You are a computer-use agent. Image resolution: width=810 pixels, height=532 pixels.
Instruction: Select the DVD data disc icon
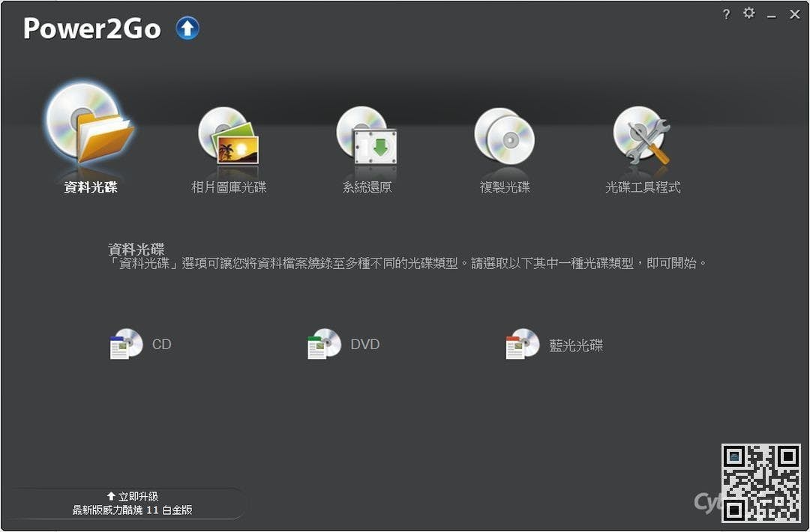click(325, 344)
